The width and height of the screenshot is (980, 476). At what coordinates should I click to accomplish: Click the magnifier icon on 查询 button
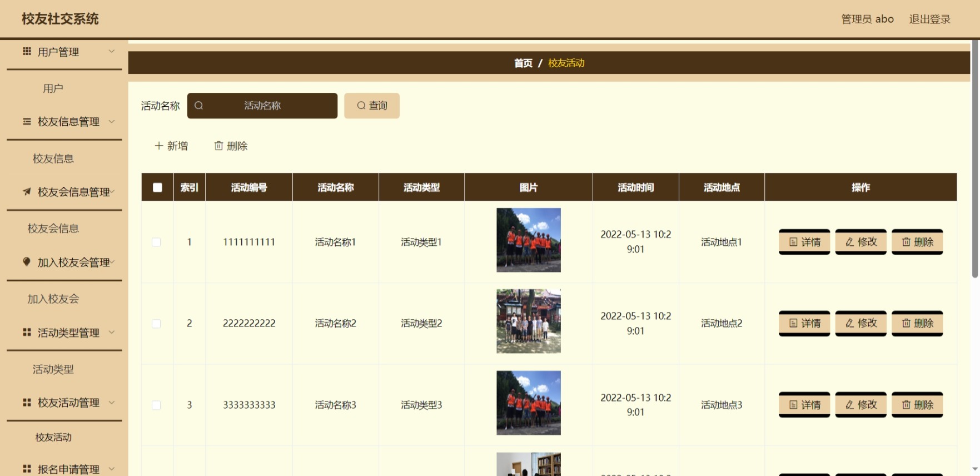pos(361,106)
